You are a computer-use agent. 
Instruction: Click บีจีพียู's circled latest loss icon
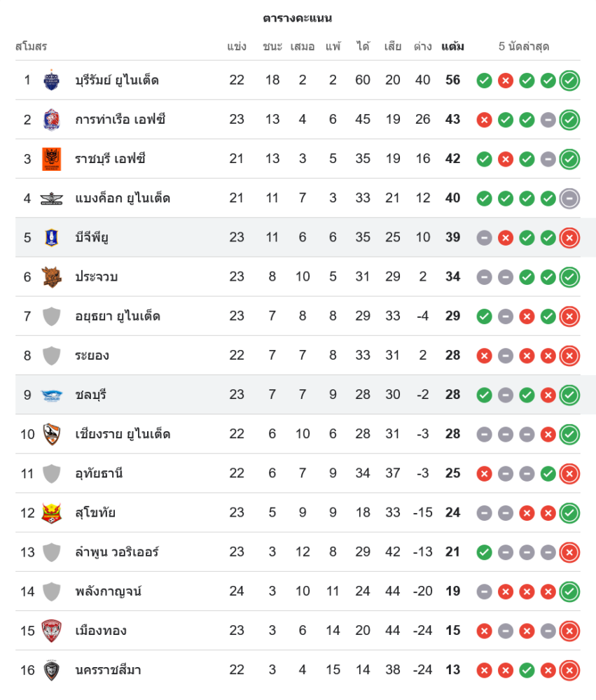pos(569,237)
